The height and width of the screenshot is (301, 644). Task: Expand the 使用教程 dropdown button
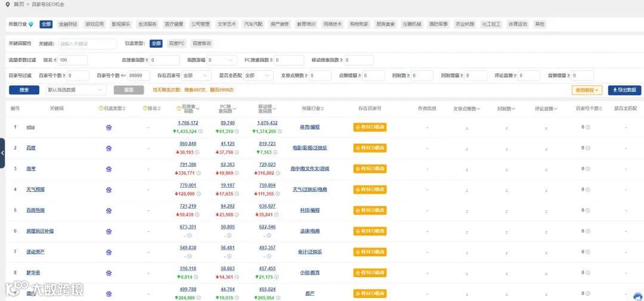point(587,90)
